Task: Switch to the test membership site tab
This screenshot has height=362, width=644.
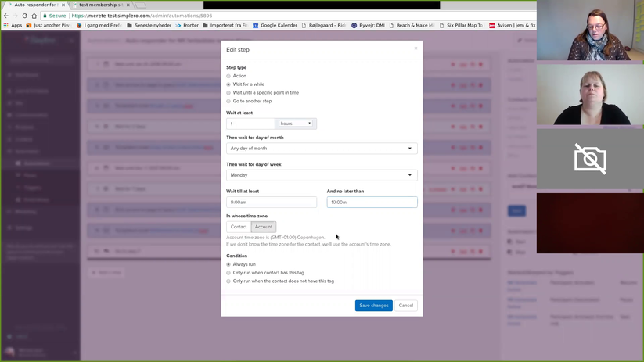Action: [101, 5]
